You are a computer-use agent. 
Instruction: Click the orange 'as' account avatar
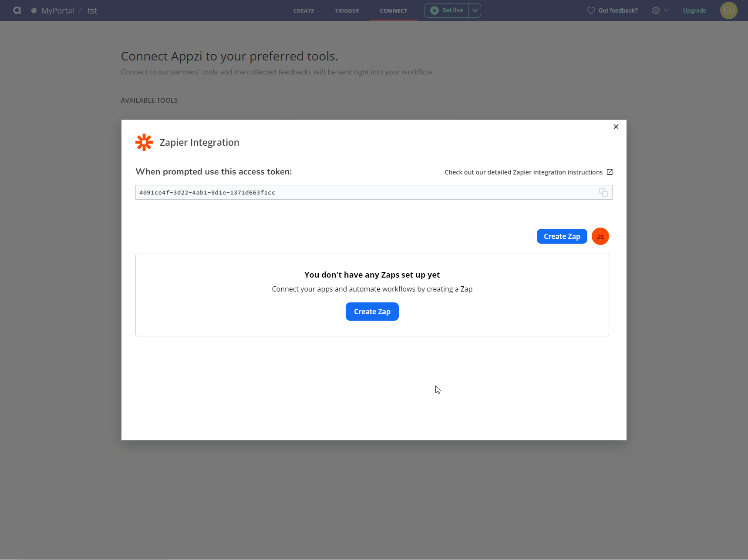[600, 236]
